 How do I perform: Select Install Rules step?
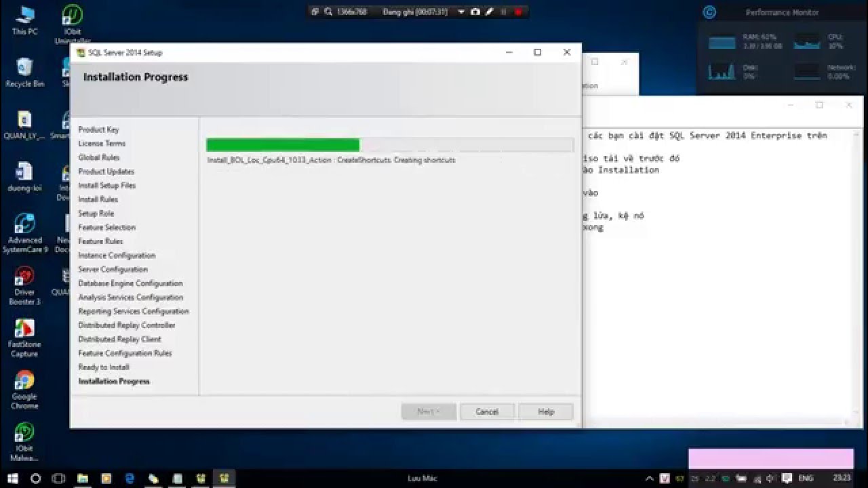tap(98, 199)
